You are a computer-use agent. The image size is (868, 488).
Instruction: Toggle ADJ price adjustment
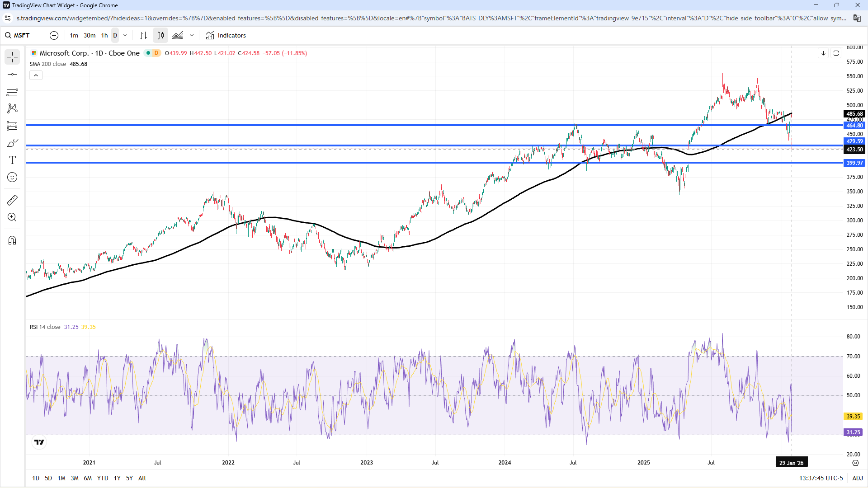click(857, 478)
